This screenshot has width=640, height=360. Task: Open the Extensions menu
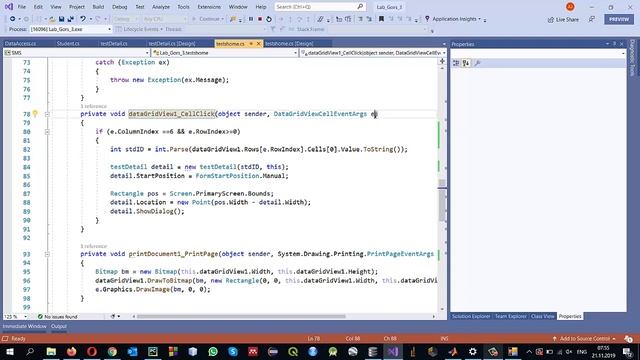(209, 7)
